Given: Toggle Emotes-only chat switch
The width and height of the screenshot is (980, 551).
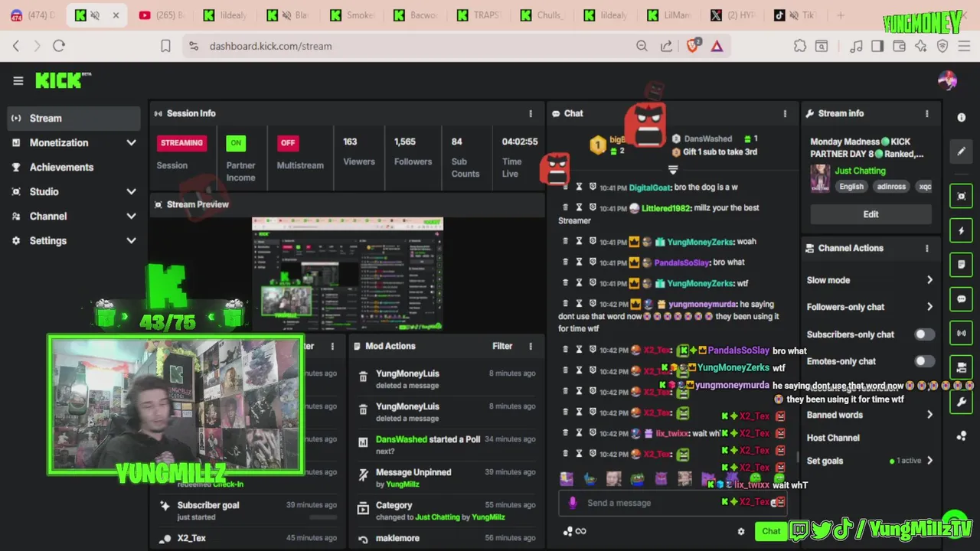Looking at the screenshot, I should [x=925, y=361].
